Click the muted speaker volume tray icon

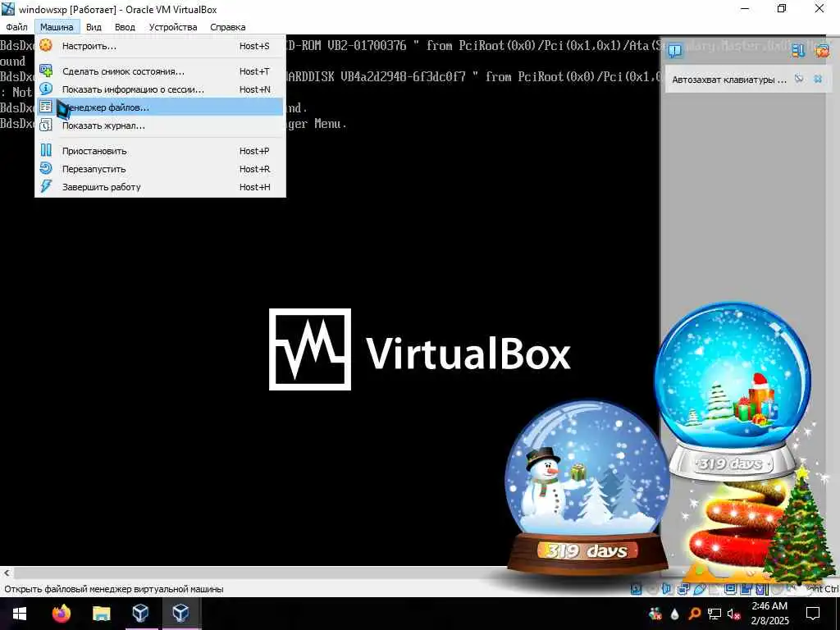pyautogui.click(x=734, y=614)
